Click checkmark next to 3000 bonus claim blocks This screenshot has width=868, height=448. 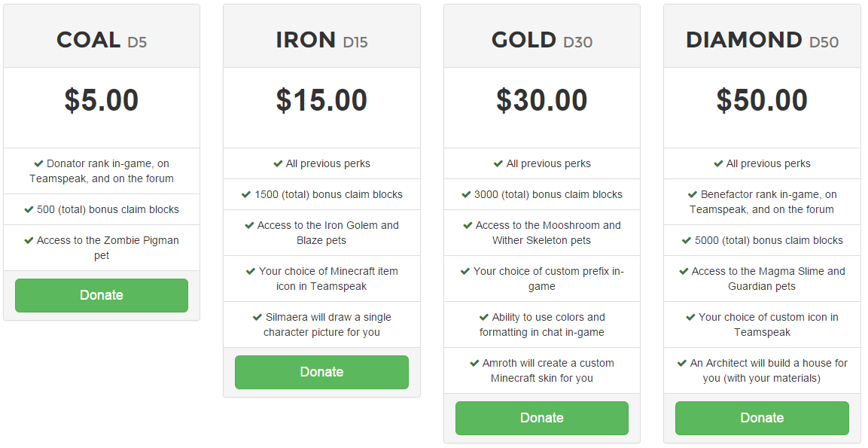(x=466, y=194)
